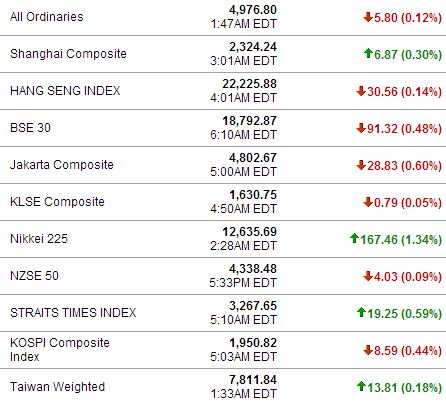Open the All Ordinaries index link
This screenshot has height=410, width=446.
click(x=47, y=17)
